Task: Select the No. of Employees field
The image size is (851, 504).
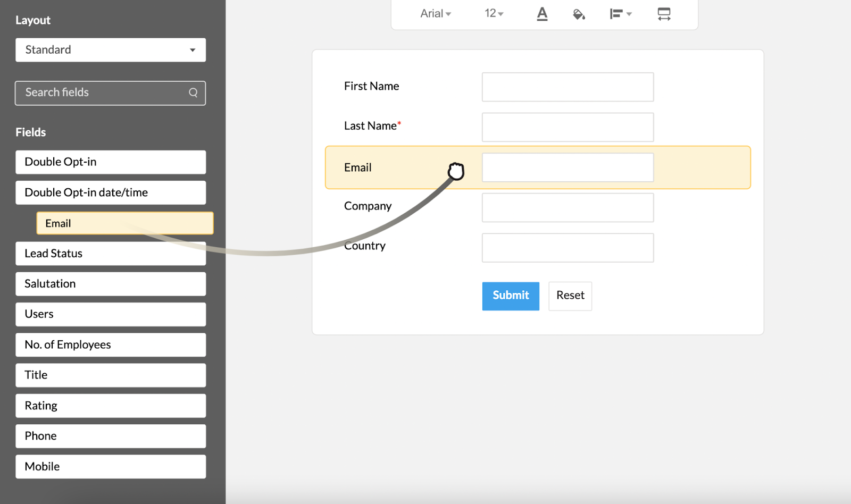Action: pyautogui.click(x=110, y=345)
